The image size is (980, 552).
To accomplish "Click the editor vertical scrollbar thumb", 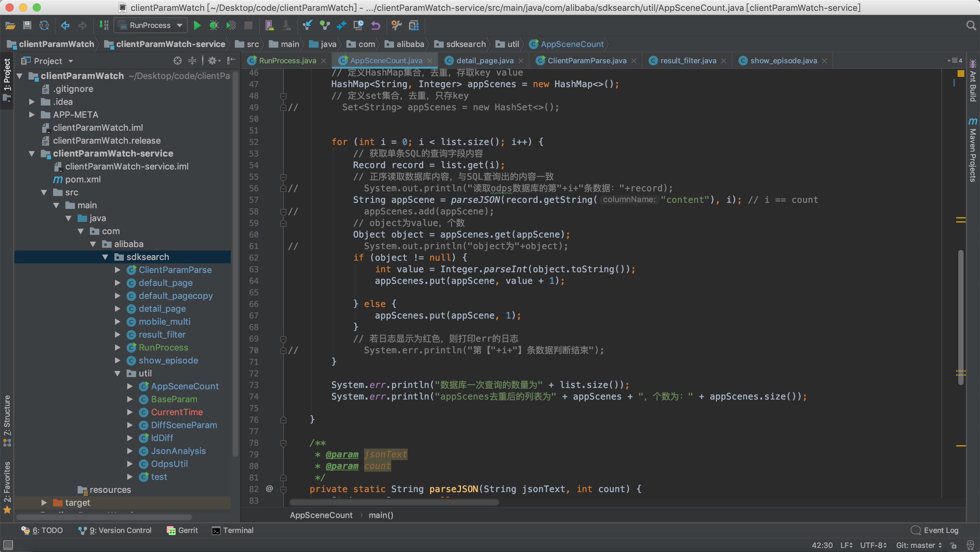I will pyautogui.click(x=961, y=316).
